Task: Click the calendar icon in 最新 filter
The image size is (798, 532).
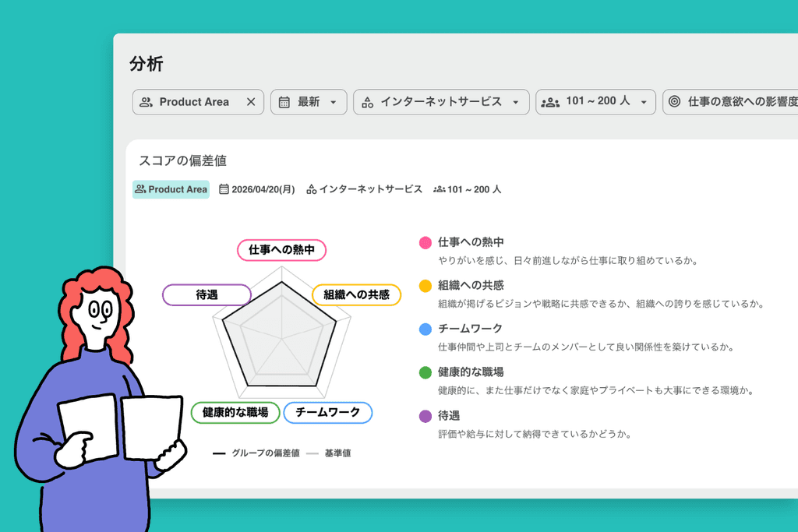Action: [284, 102]
